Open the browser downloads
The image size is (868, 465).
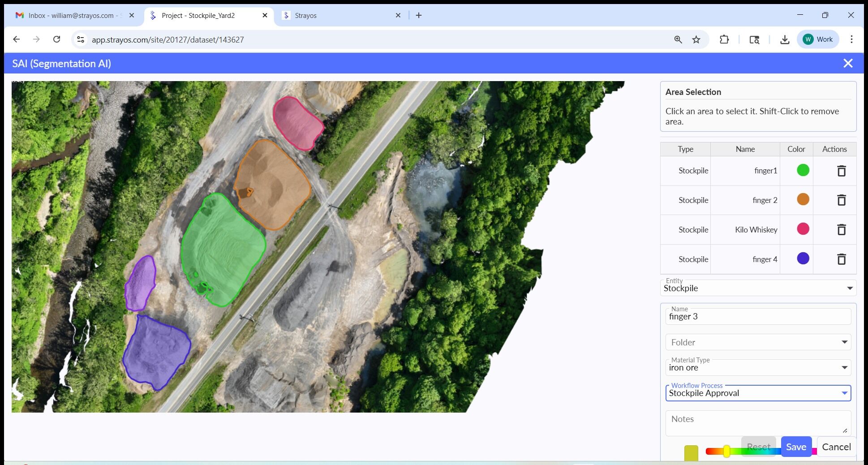(x=785, y=39)
